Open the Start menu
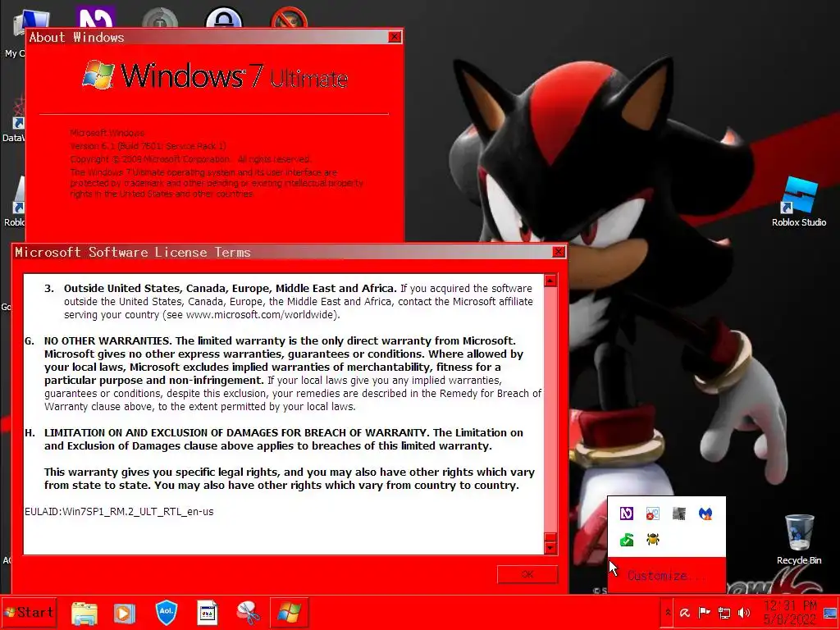840x630 pixels. click(x=29, y=612)
